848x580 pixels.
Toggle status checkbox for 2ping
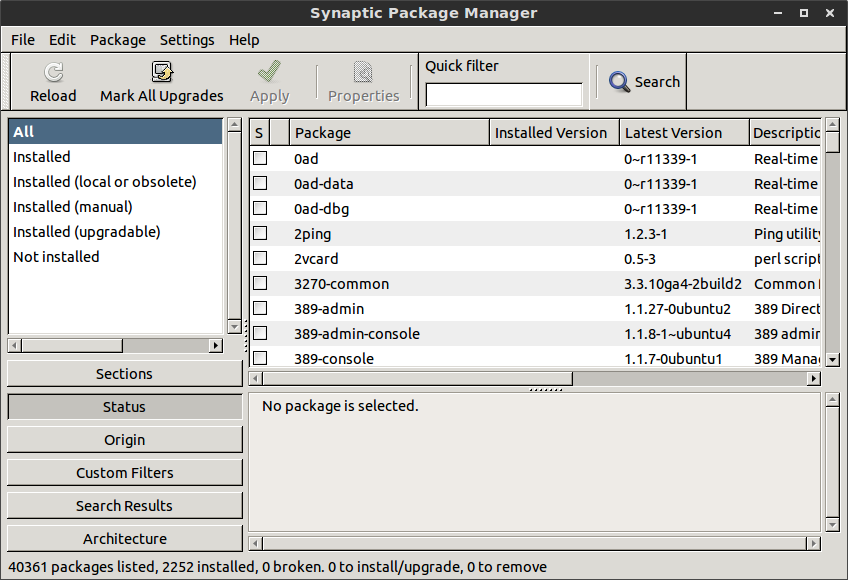(260, 233)
